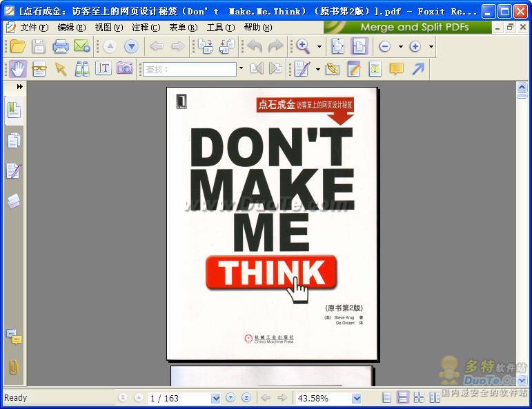Viewport: 532px width, 409px height.
Task: Select the Zoom In magnifier tool
Action: pos(303,46)
